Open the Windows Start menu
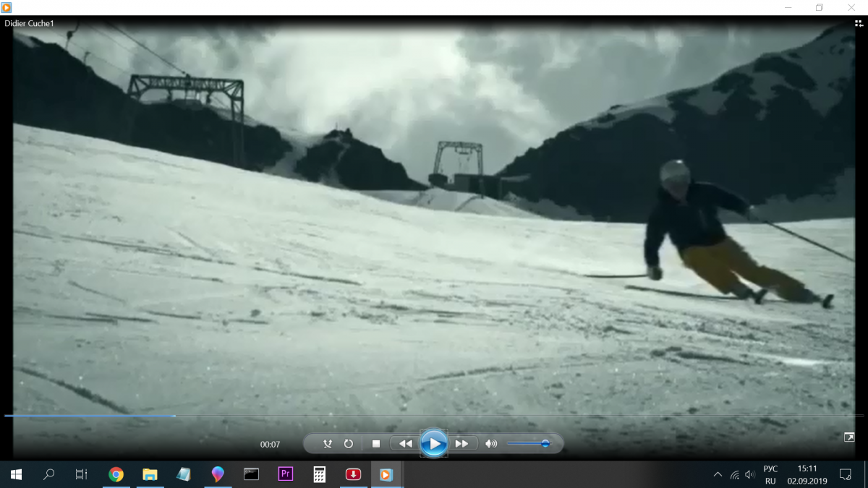 16,474
